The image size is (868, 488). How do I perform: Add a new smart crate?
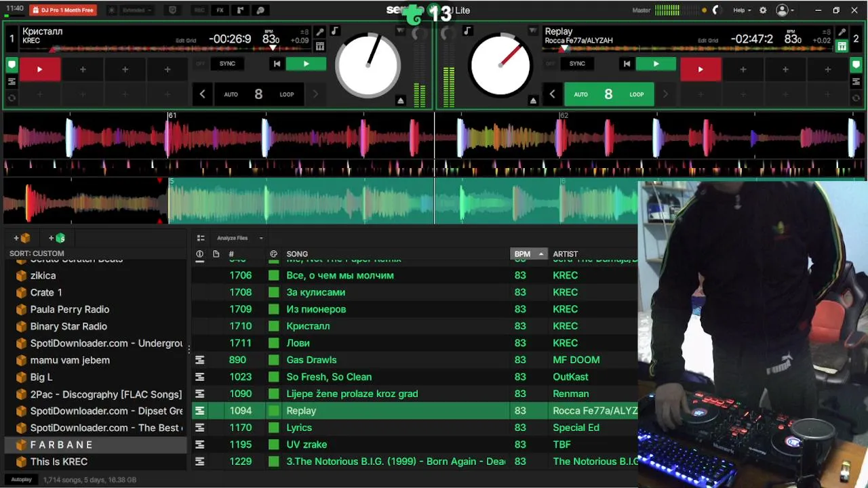click(57, 238)
